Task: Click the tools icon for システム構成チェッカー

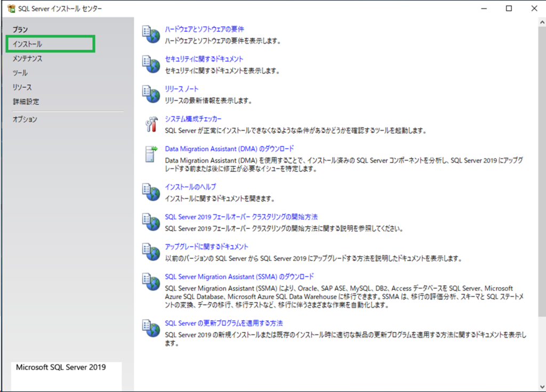Action: (151, 124)
